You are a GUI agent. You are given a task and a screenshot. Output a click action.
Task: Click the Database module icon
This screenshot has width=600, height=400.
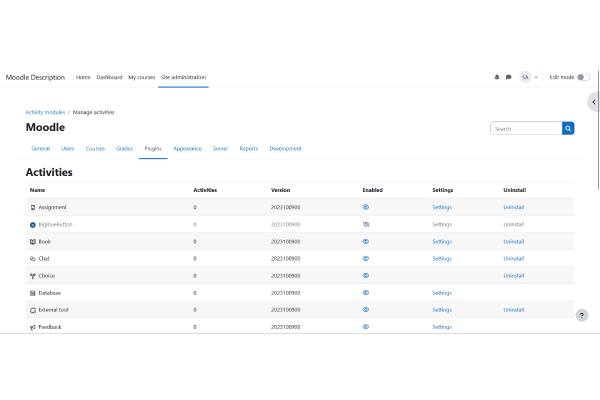[x=32, y=293]
